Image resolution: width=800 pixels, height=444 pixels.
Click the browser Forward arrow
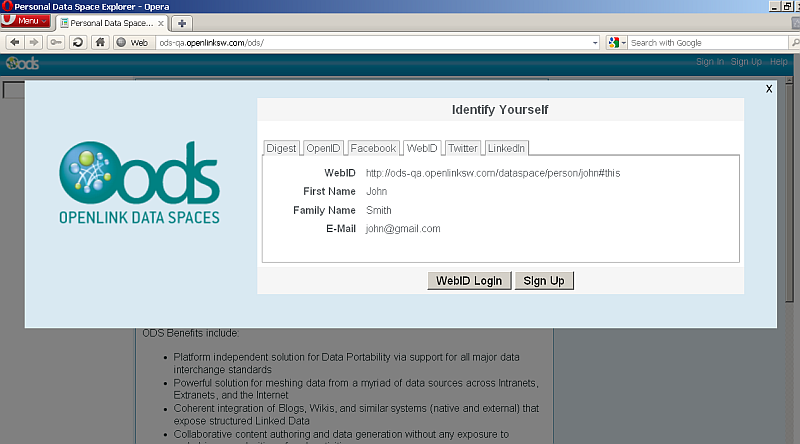tap(34, 43)
